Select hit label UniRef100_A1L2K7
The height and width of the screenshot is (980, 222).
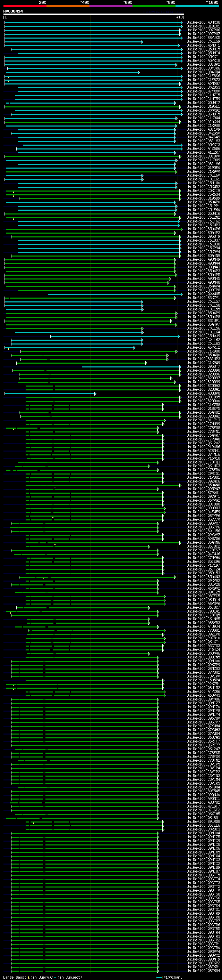tap(203, 153)
